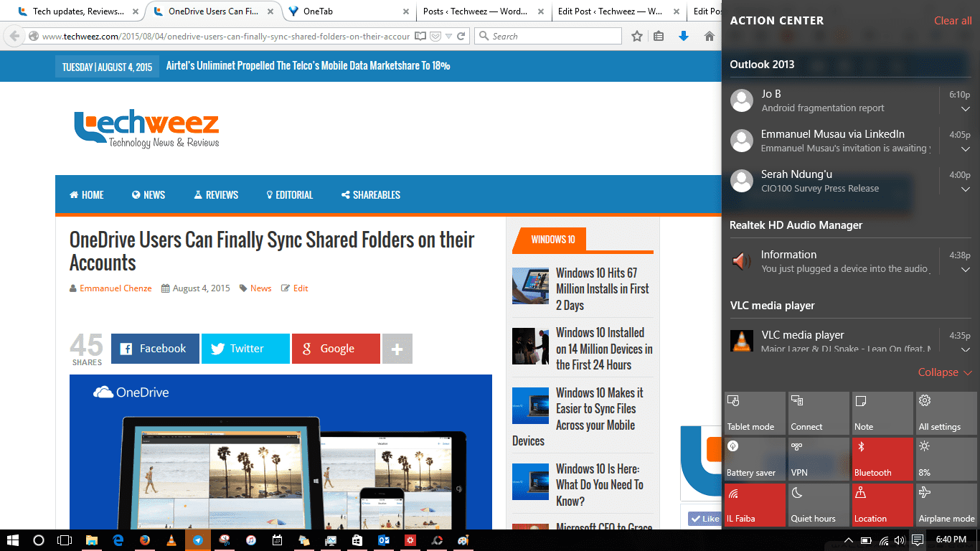Launch File Explorer from taskbar
Screen dimensions: 980x551
[x=92, y=540]
